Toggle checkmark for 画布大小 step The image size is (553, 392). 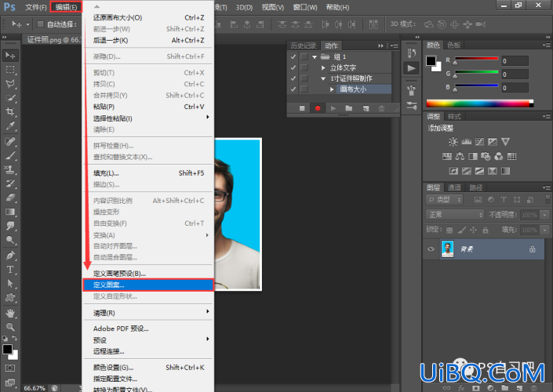[x=293, y=89]
